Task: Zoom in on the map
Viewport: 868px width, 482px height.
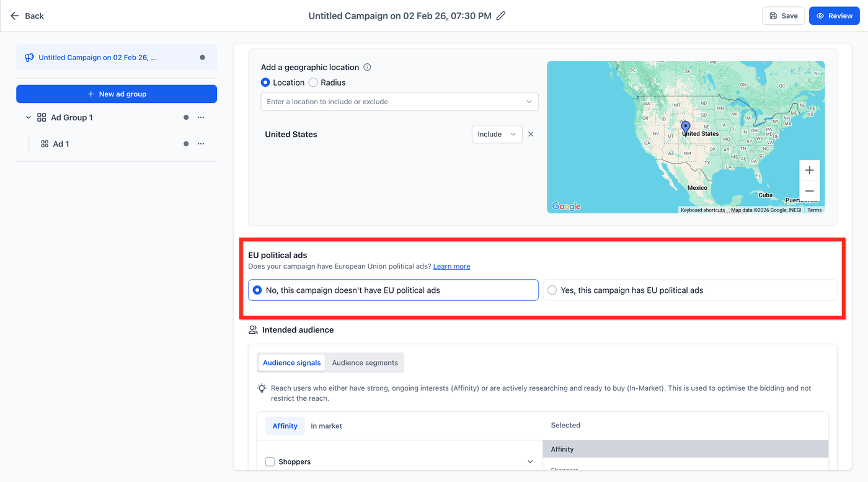Action: coord(809,171)
